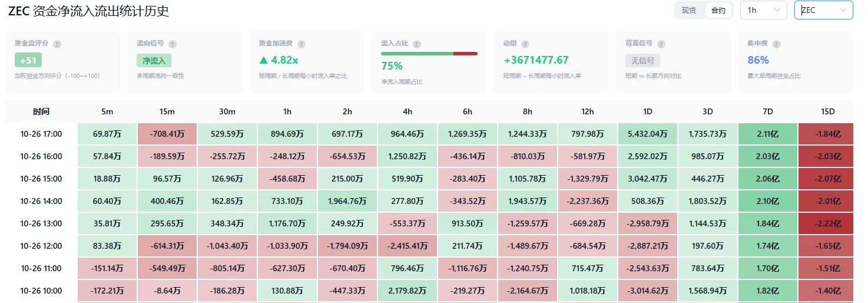
Task: Open help icon next to 流向信号
Action: click(x=173, y=44)
